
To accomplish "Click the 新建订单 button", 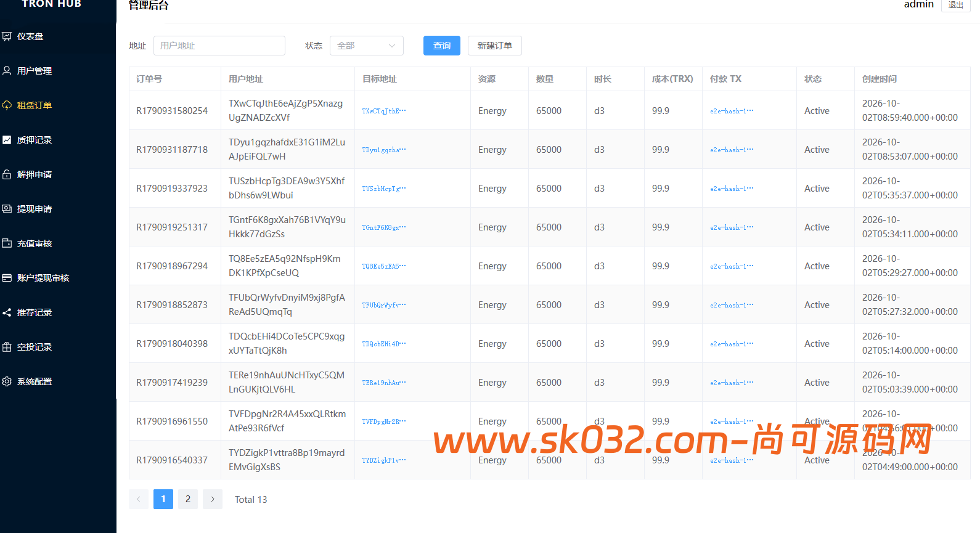I will tap(495, 46).
